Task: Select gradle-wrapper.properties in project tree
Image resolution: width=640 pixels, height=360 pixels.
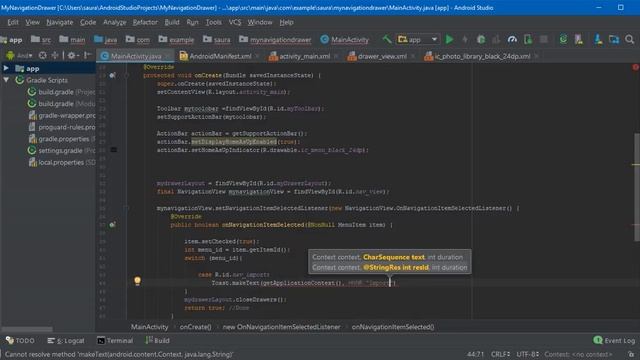Action: coord(62,116)
